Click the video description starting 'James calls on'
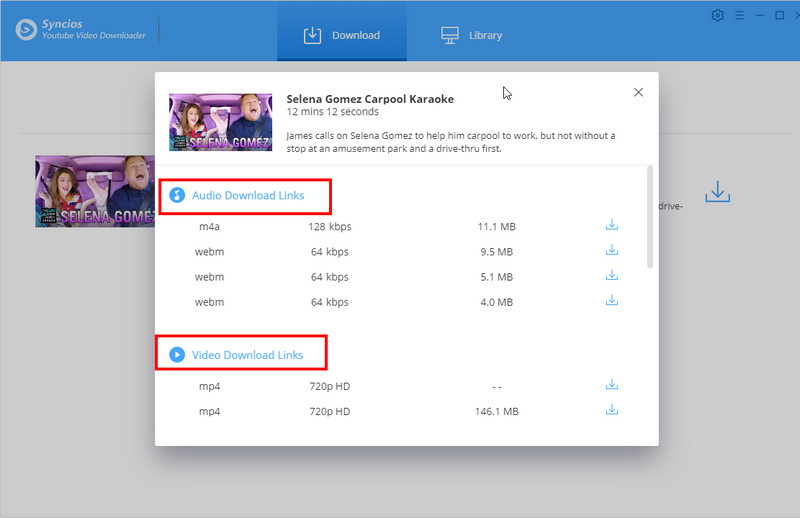This screenshot has height=518, width=800. (x=451, y=142)
